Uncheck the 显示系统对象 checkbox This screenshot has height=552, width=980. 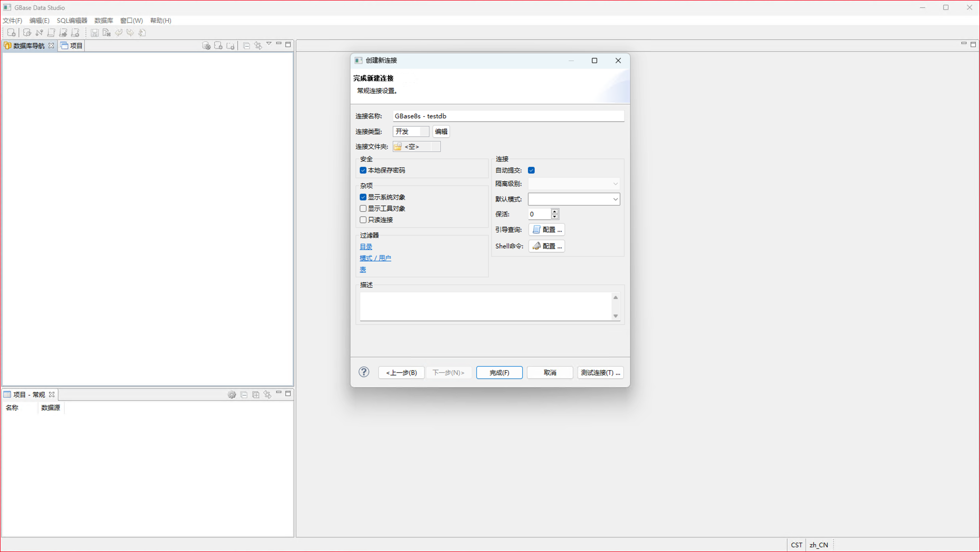pos(363,197)
